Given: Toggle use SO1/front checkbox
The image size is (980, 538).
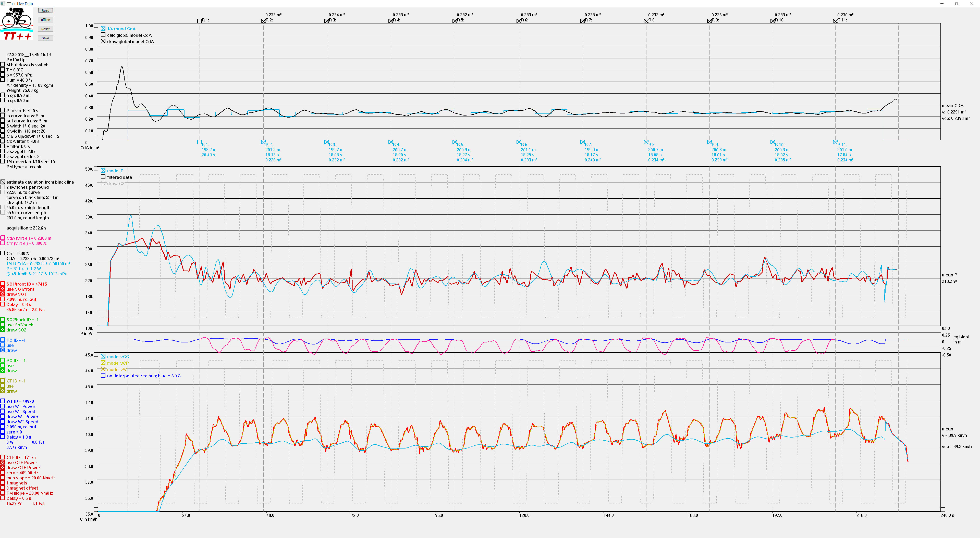Looking at the screenshot, I should tap(3, 289).
